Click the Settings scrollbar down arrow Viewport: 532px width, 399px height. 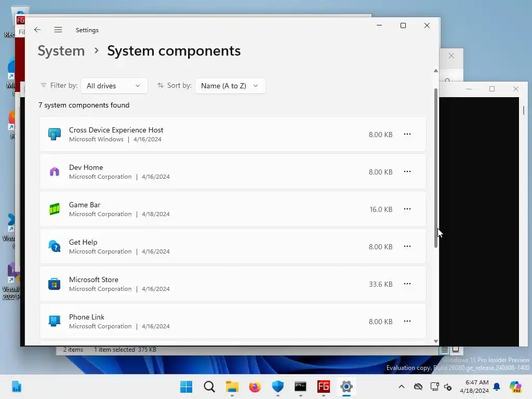click(436, 341)
